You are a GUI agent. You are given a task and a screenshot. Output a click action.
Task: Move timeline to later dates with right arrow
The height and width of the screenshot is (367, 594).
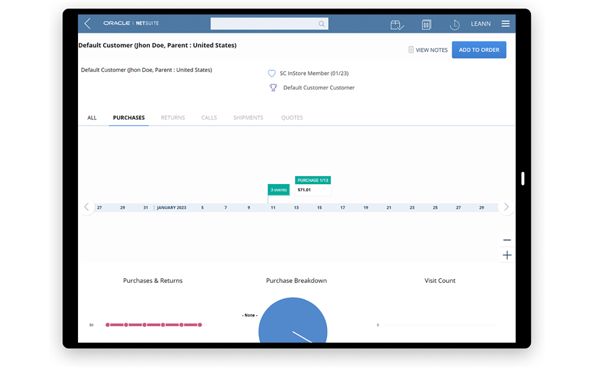506,207
